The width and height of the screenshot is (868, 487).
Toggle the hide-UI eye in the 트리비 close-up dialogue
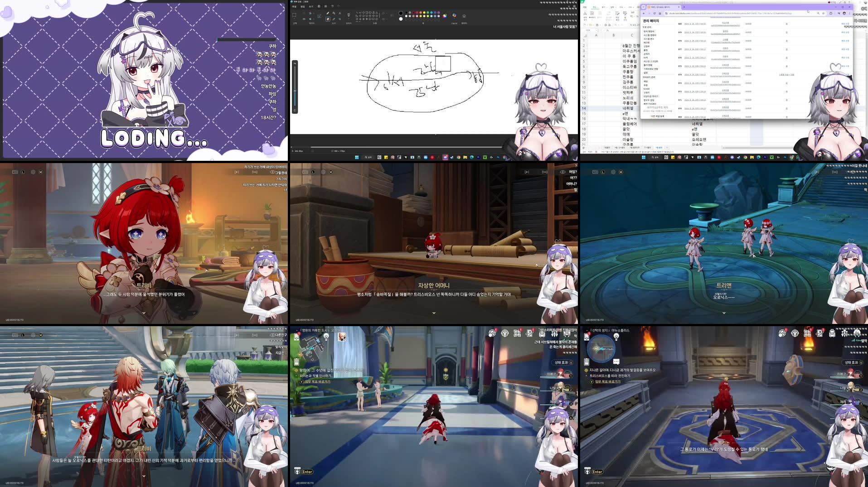(273, 172)
